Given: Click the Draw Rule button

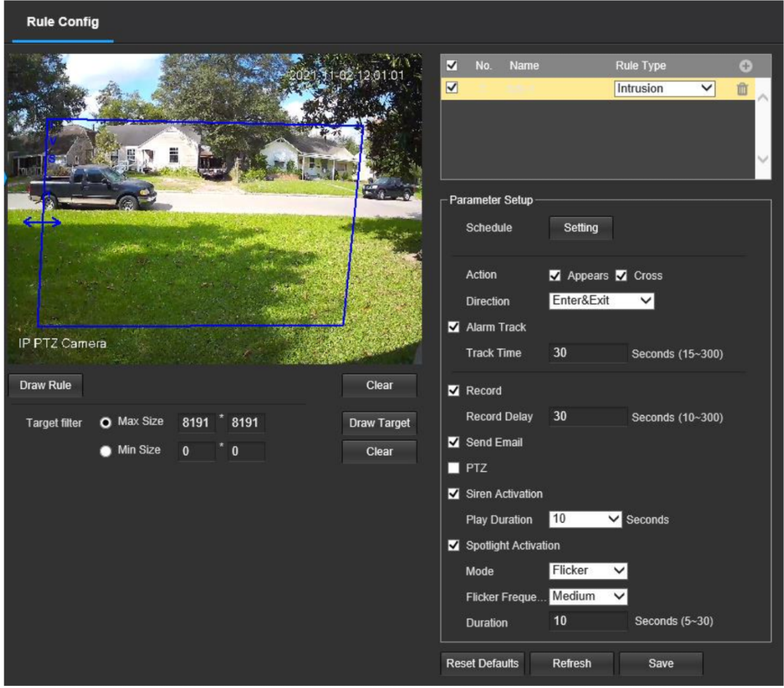Looking at the screenshot, I should [x=46, y=386].
